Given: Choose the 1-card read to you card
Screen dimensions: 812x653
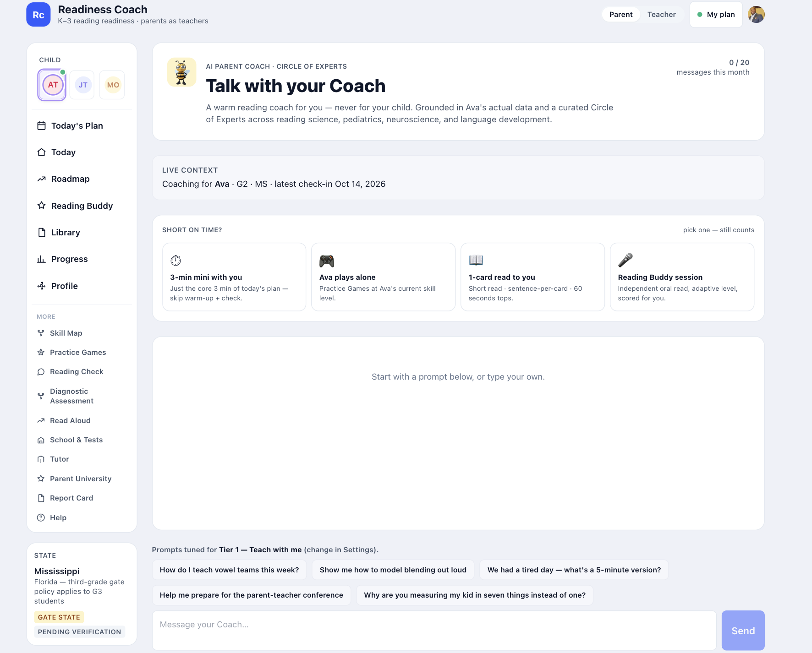Looking at the screenshot, I should coord(532,277).
